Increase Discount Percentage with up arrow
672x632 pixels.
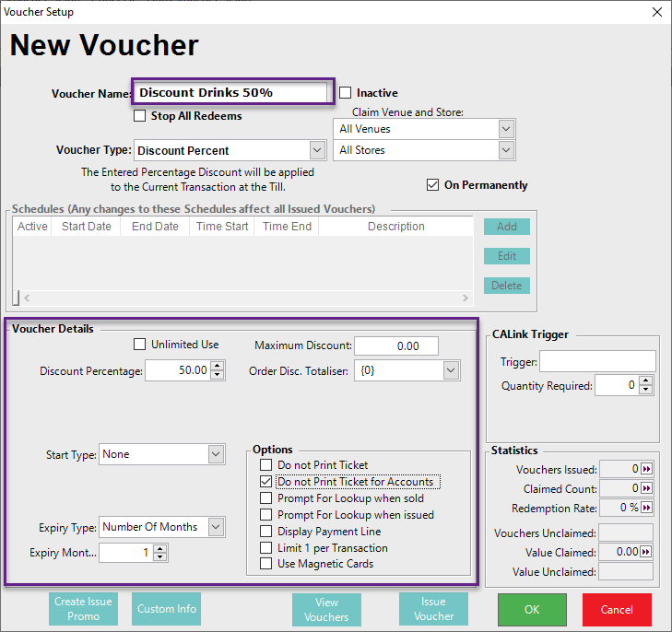(217, 367)
